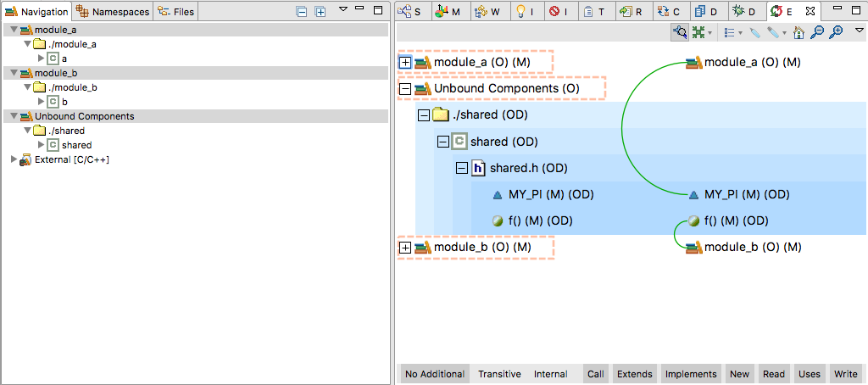Screen dimensions: 868x385
Task: Toggle the Call dependency type
Action: point(596,374)
